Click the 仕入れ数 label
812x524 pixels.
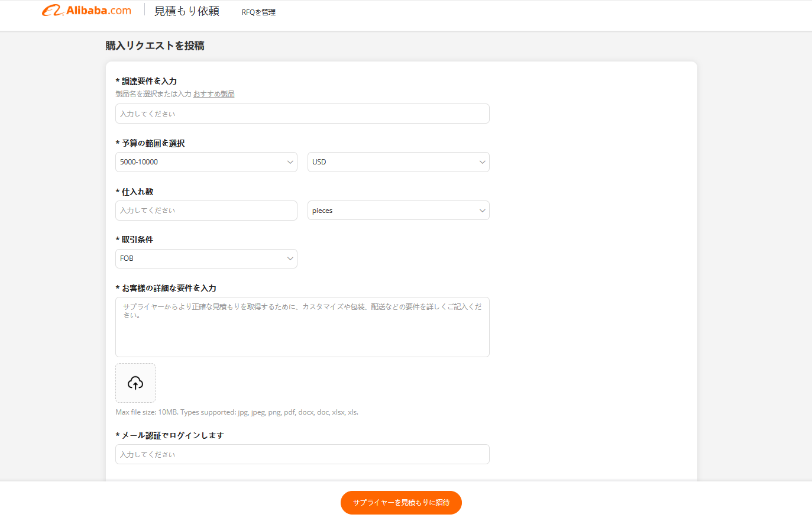[x=134, y=192]
